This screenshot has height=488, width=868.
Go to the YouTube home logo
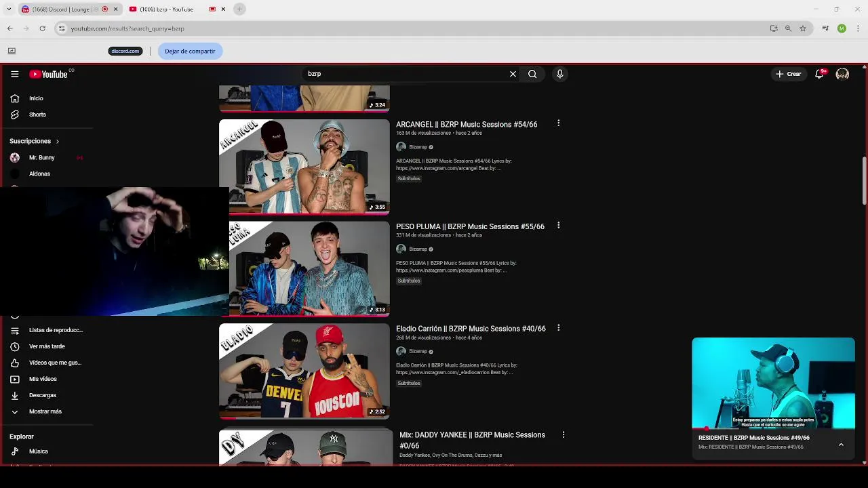coord(48,74)
